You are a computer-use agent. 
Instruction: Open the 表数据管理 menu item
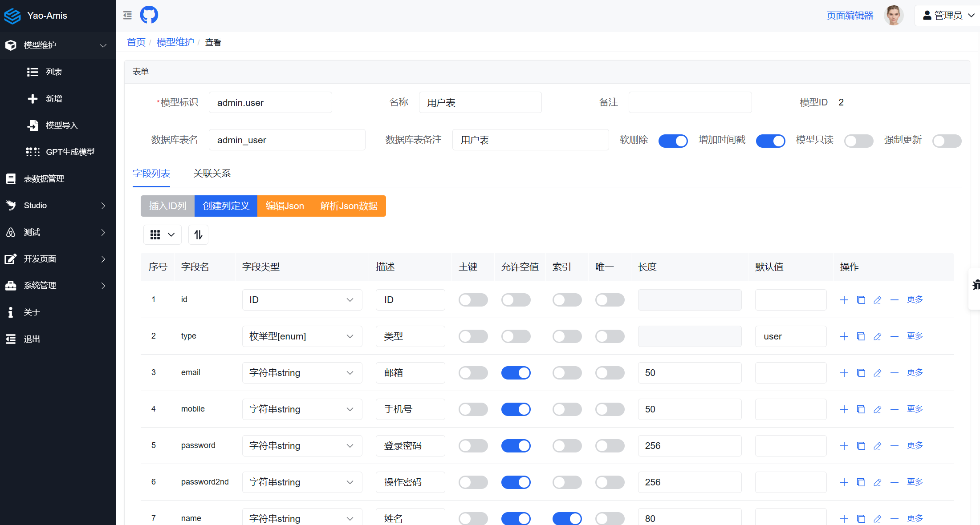point(44,179)
